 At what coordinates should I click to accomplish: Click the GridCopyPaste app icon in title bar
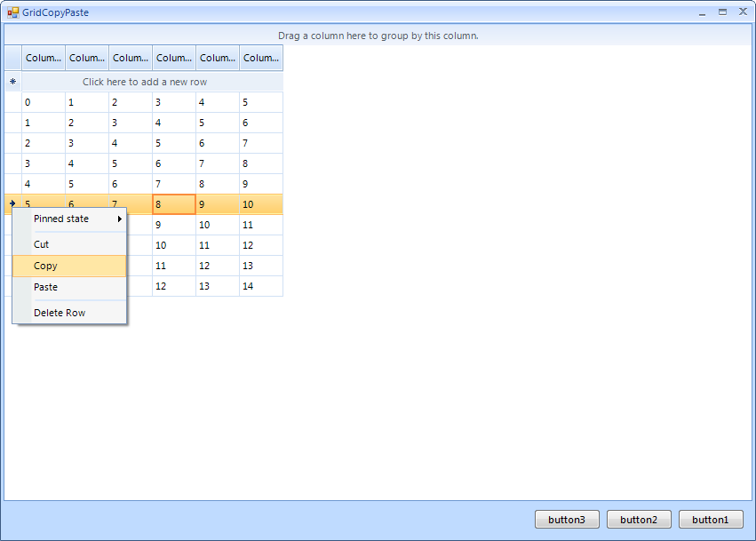12,12
